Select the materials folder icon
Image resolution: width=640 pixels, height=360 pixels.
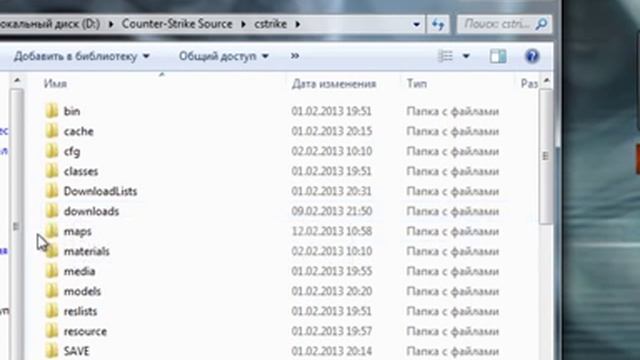tap(52, 251)
